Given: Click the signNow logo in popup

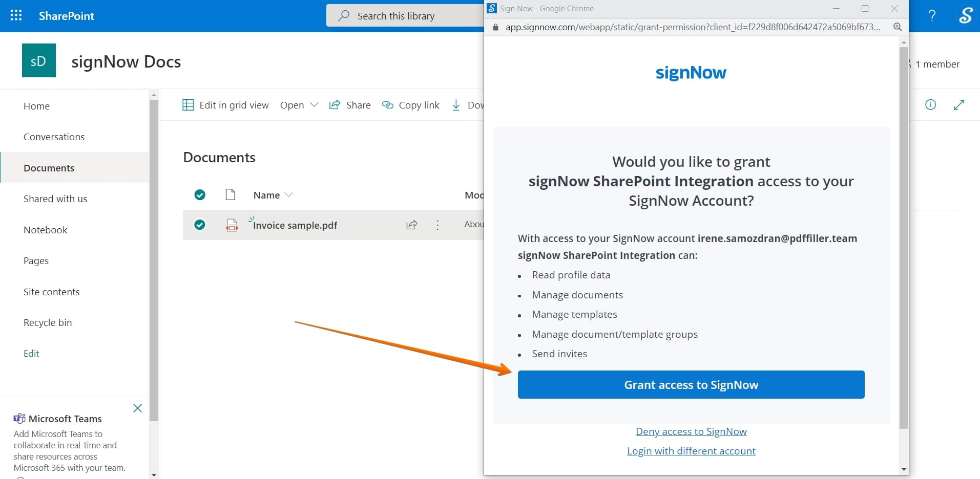Looking at the screenshot, I should click(691, 73).
